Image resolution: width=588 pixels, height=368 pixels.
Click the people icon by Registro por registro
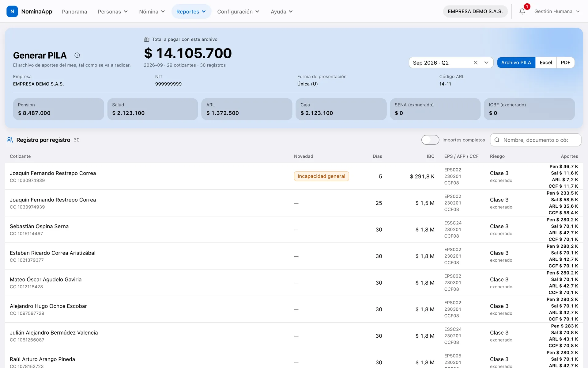[10, 140]
